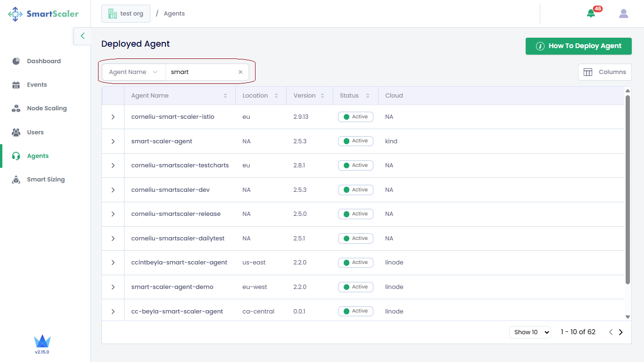Click the SmartScaler logo
The image size is (644, 362).
[43, 14]
